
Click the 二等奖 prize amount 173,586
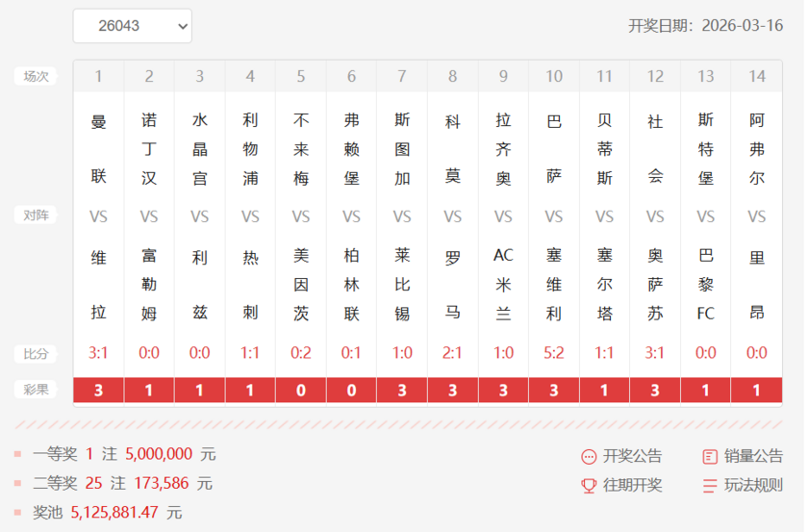coord(162,484)
